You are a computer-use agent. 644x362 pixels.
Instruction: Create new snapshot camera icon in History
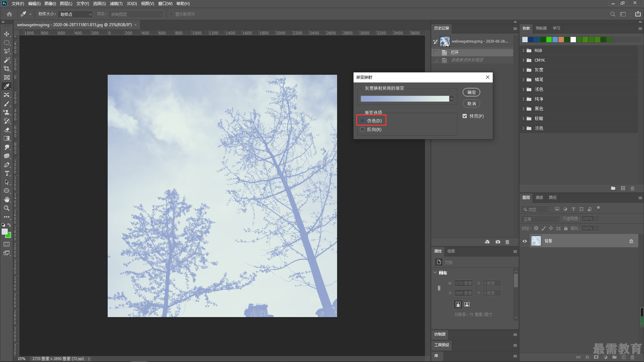498,242
